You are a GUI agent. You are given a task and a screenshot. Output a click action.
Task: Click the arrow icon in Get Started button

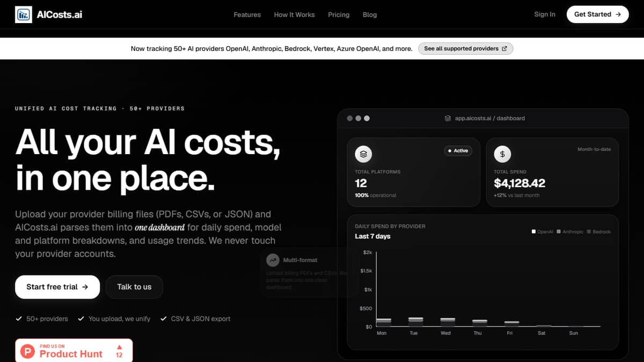tap(618, 15)
